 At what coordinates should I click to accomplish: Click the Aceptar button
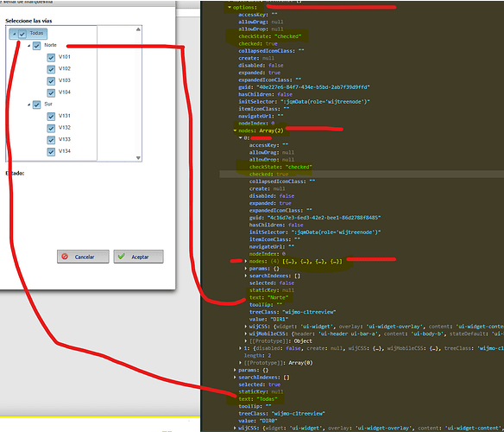(x=139, y=257)
